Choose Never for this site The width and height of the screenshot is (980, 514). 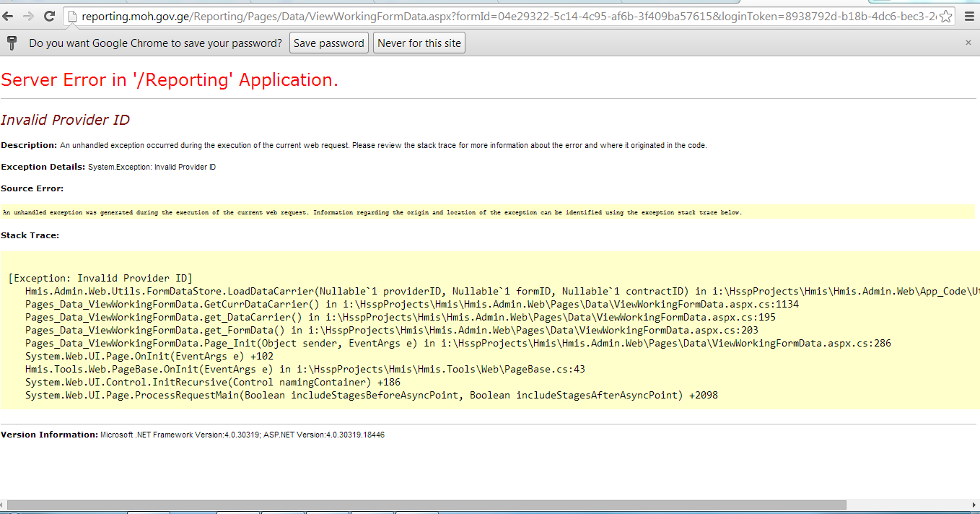419,43
